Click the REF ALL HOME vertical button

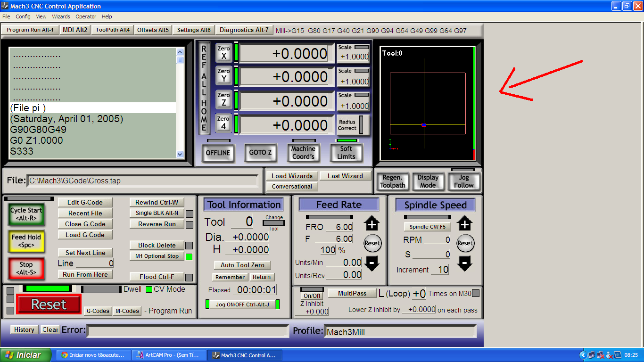204,88
